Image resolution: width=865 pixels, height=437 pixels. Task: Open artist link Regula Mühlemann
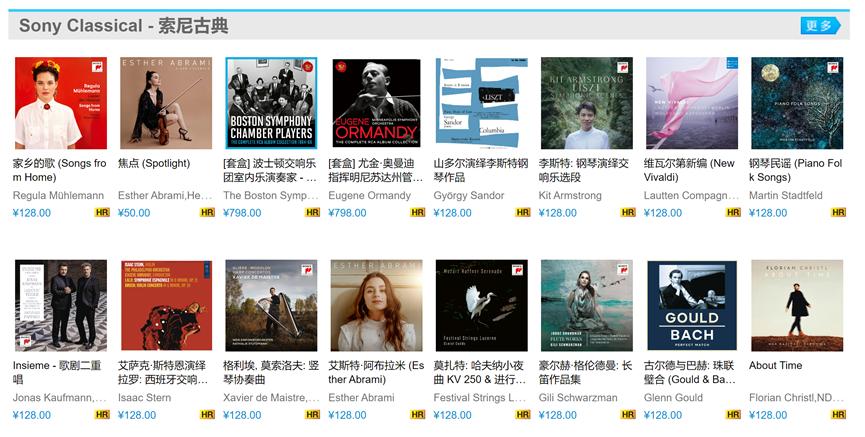click(x=58, y=195)
